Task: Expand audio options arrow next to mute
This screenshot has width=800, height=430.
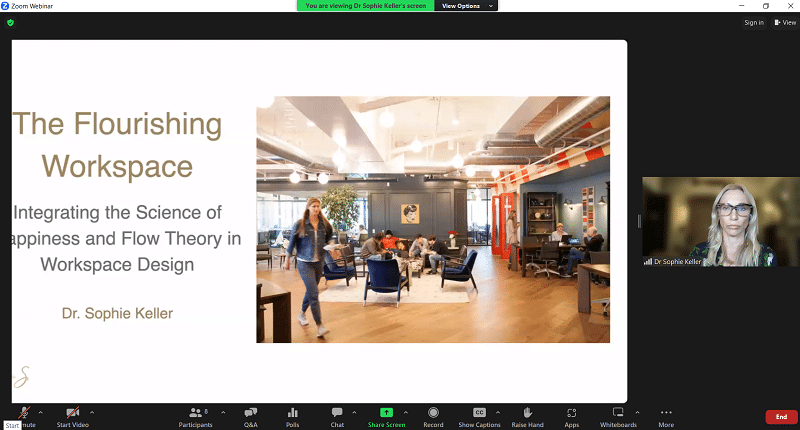Action: tap(40, 411)
